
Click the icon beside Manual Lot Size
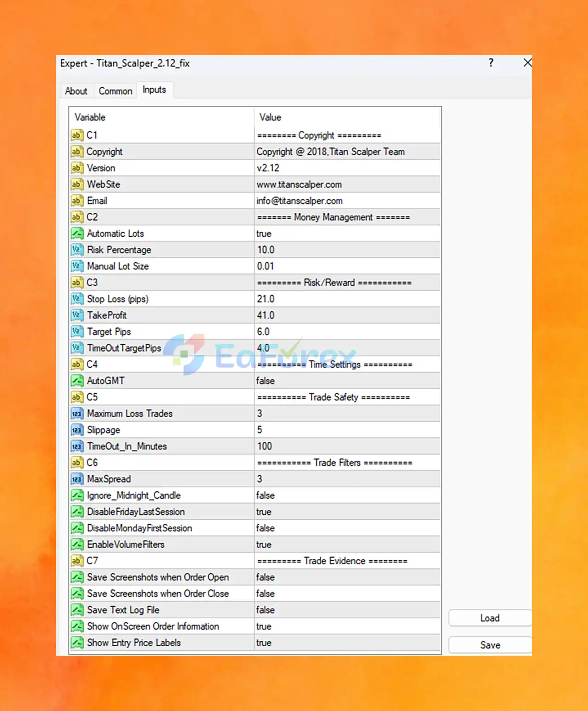tap(77, 266)
